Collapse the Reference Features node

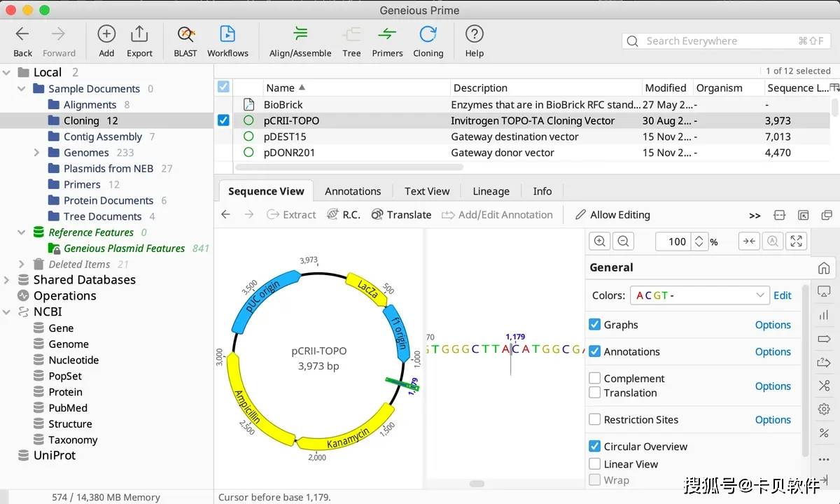tap(22, 232)
